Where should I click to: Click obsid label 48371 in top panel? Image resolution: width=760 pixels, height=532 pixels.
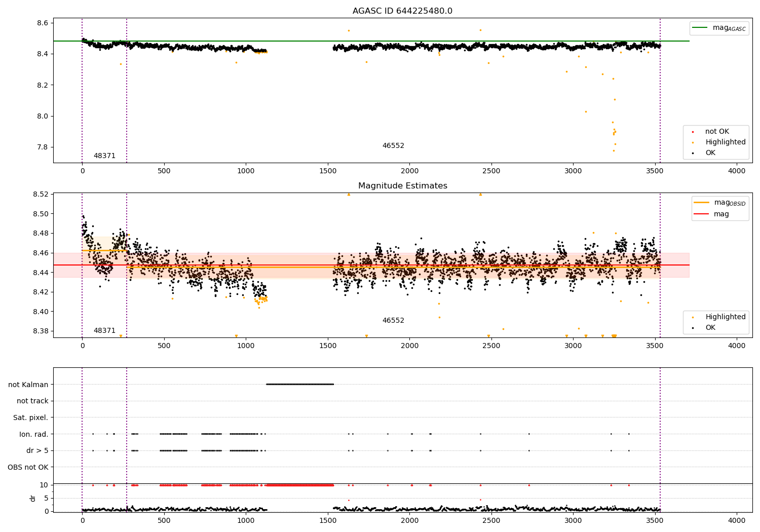click(104, 156)
